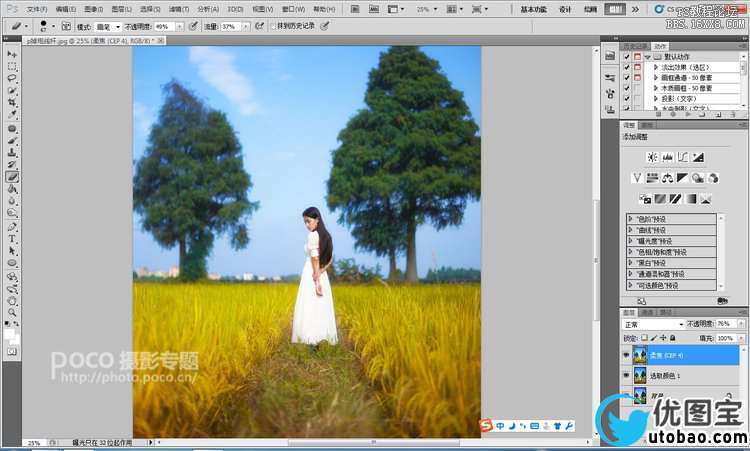Viewport: 750px width, 451px height.
Task: Add a Levels adjustment layer
Action: point(667,157)
